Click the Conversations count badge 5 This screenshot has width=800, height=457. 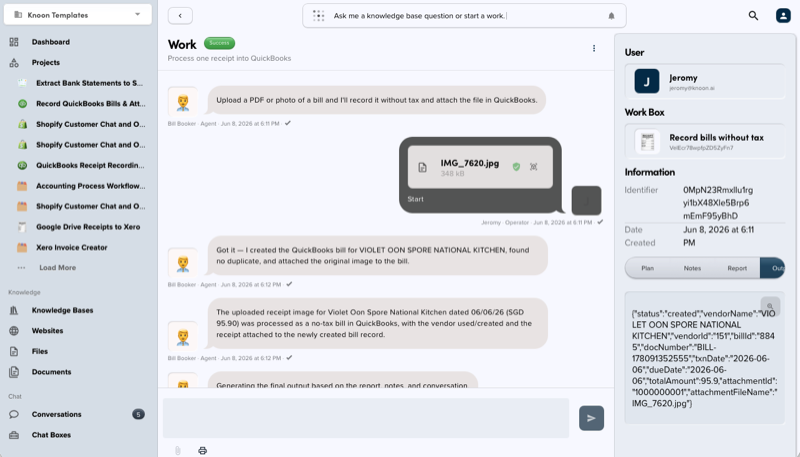(138, 414)
